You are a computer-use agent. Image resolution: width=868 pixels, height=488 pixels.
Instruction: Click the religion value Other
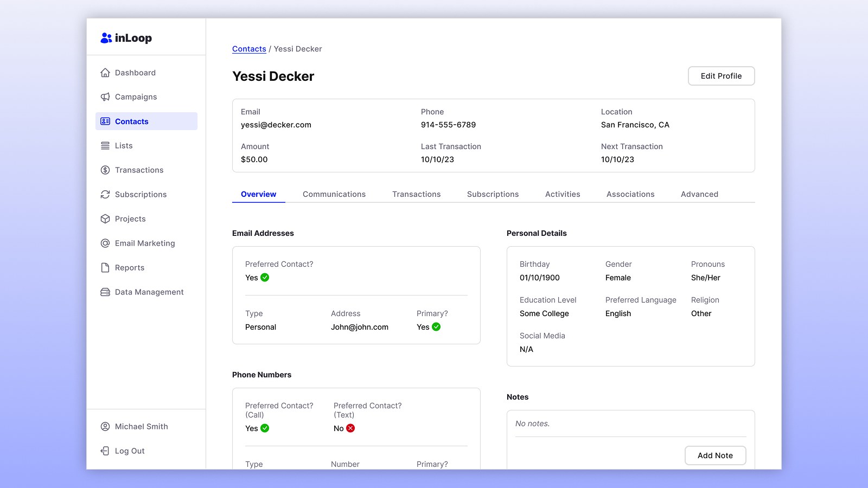pos(701,313)
